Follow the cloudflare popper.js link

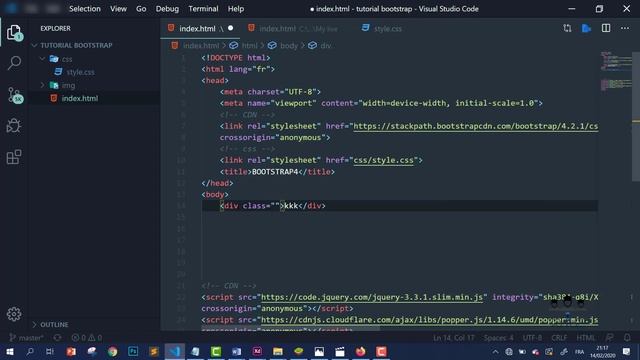(429, 320)
